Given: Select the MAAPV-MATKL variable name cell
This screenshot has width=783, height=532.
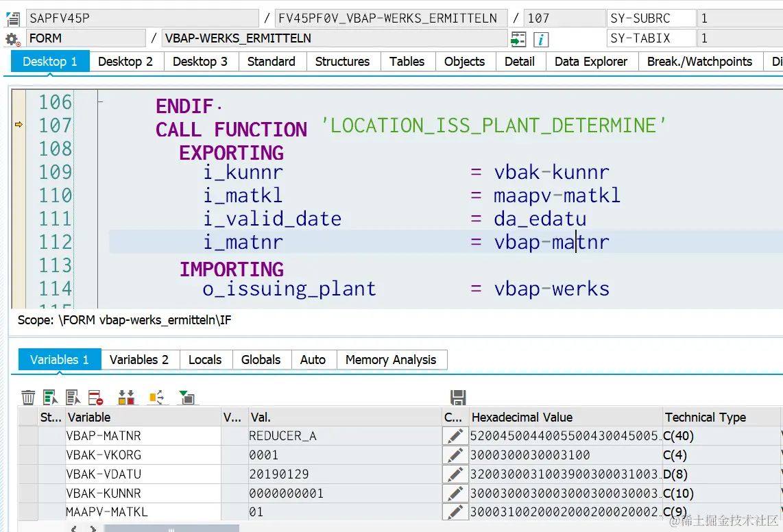Looking at the screenshot, I should click(143, 512).
